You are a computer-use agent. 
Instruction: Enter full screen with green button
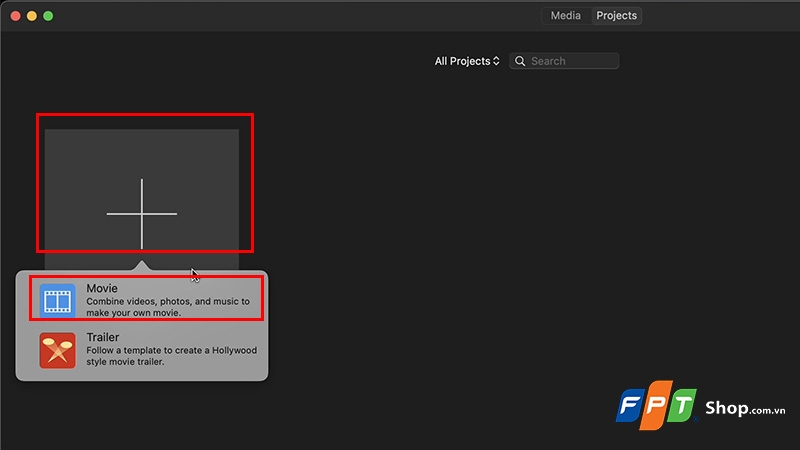tap(48, 16)
